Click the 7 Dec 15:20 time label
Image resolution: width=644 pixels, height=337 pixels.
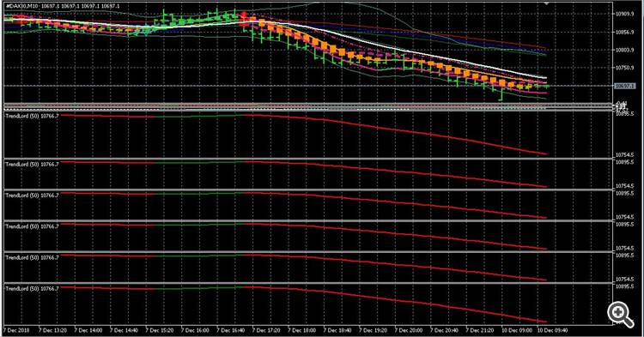click(x=160, y=330)
